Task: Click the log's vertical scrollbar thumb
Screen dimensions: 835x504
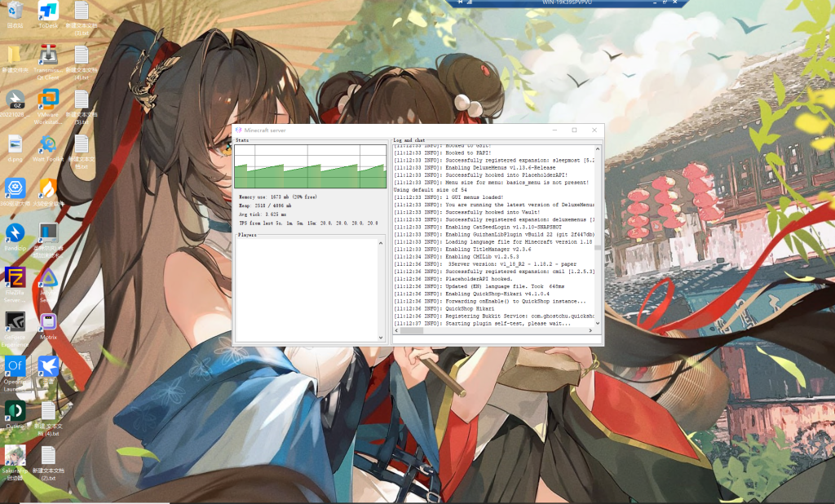Action: [598, 248]
